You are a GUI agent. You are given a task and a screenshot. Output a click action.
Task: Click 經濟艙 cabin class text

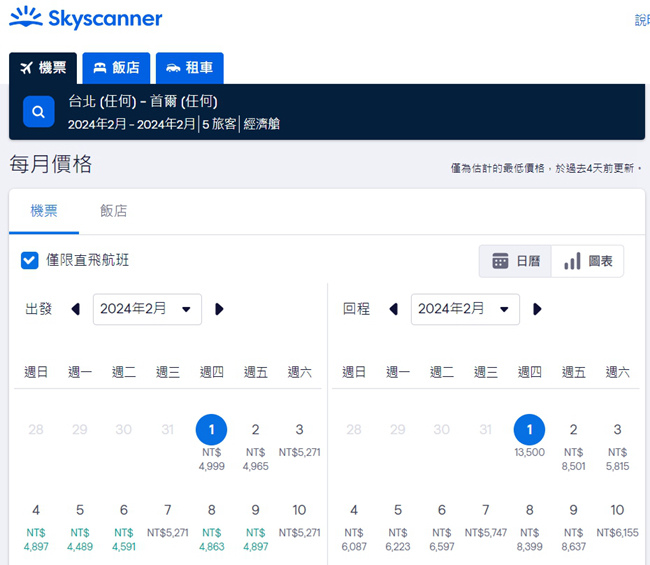(262, 124)
